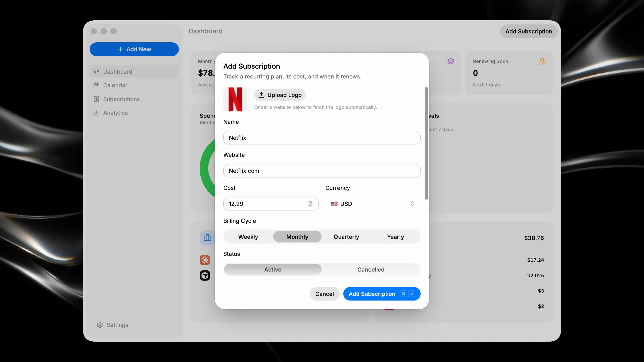The width and height of the screenshot is (644, 362).
Task: Select Yearly billing cycle
Action: click(x=395, y=237)
